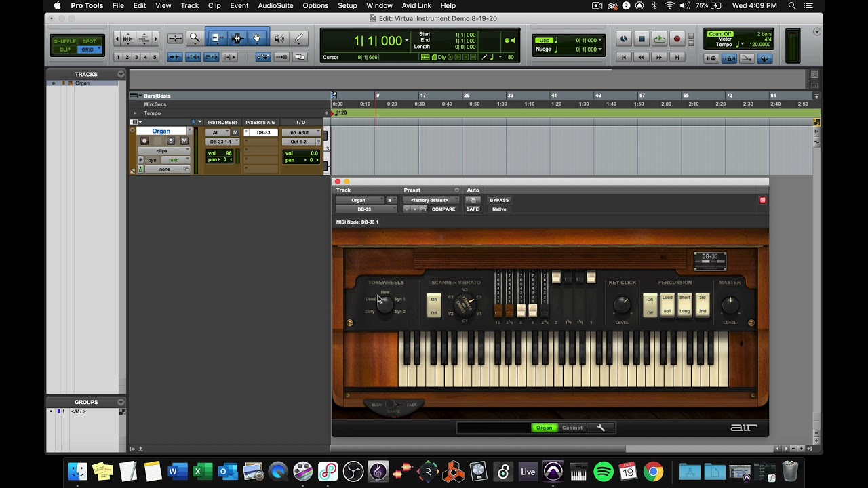Enable Shuffle edit mode

click(65, 41)
